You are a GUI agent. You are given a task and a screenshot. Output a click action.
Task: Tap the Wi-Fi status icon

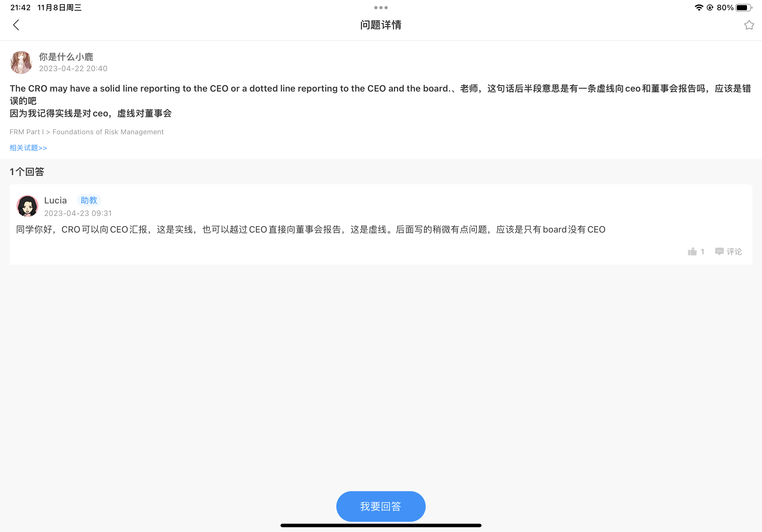click(698, 8)
